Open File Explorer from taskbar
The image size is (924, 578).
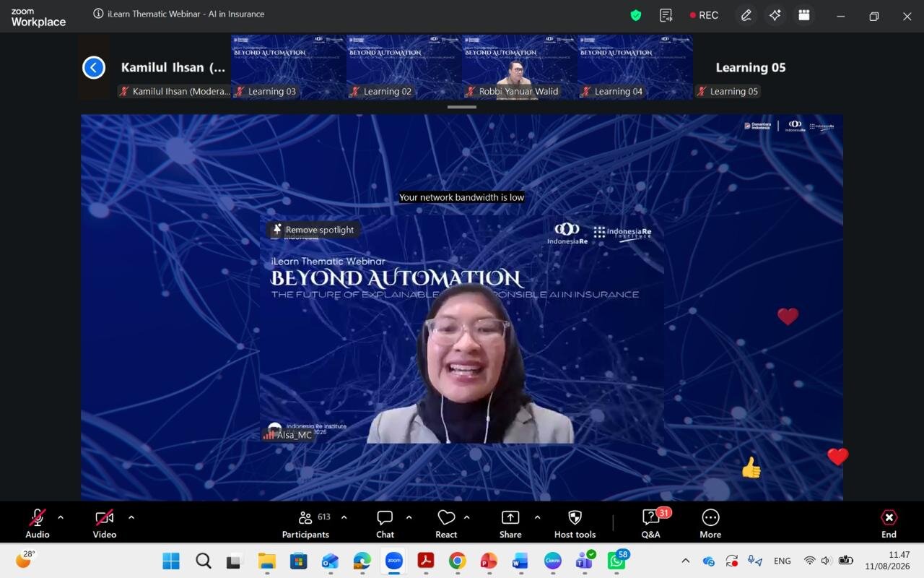pos(267,561)
